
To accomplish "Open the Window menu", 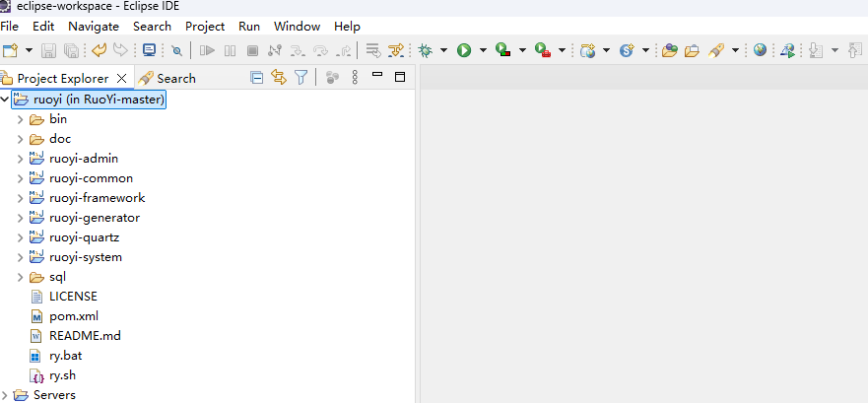I will click(297, 26).
